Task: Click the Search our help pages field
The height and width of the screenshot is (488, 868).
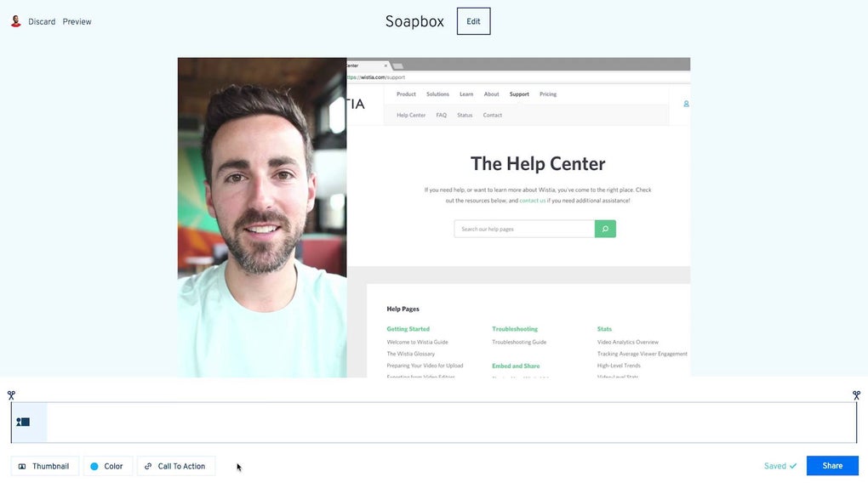Action: [524, 229]
